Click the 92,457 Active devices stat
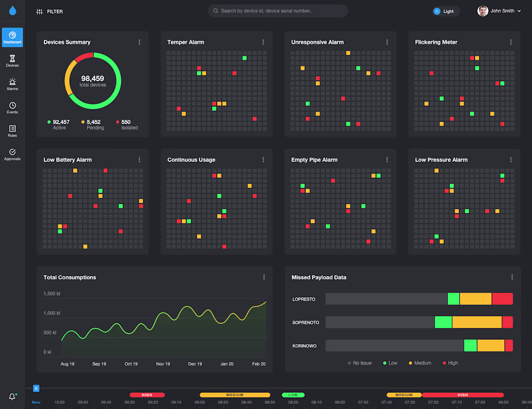532x409 pixels. pos(59,124)
